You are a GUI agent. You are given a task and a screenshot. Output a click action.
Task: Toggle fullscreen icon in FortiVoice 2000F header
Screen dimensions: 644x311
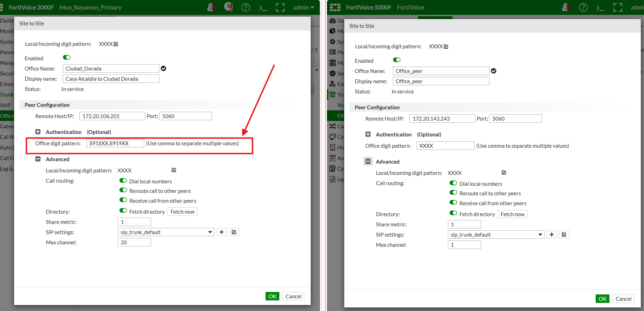point(280,7)
